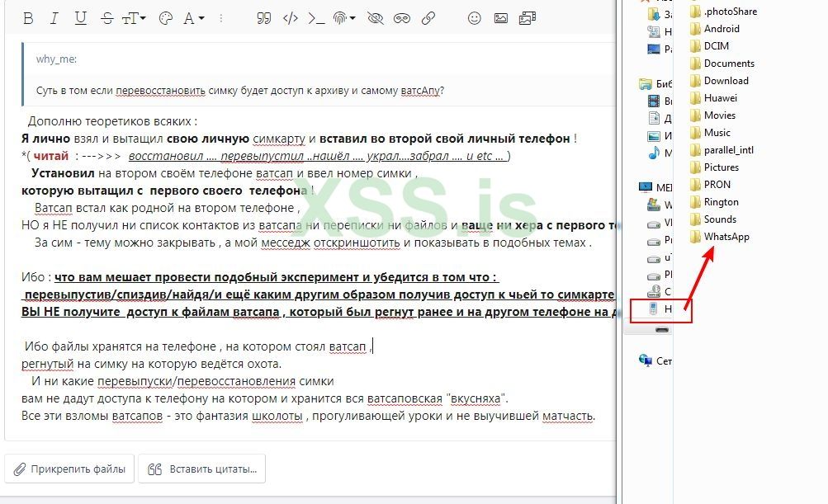Toggle italic formatting in editor toolbar
The width and height of the screenshot is (828, 504).
(x=54, y=18)
